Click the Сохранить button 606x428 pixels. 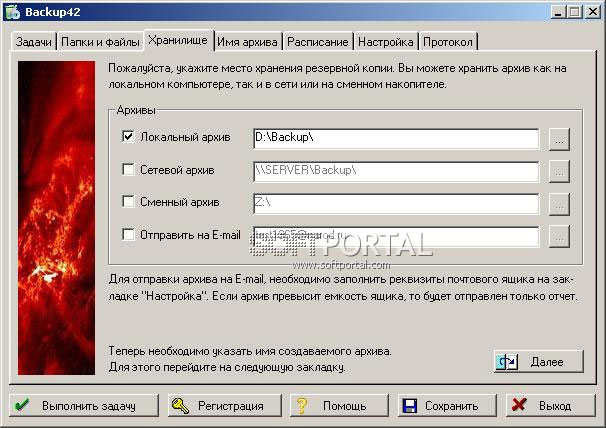[447, 406]
